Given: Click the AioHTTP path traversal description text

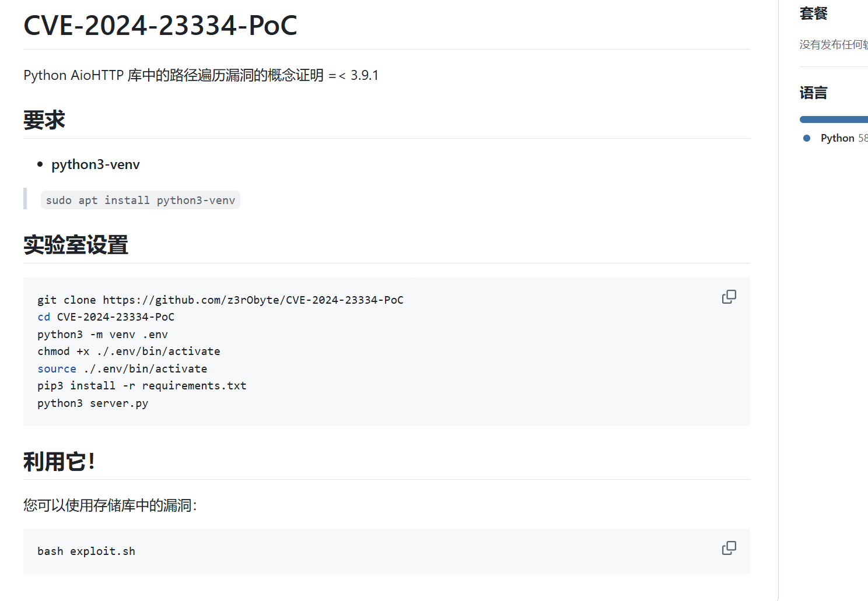Looking at the screenshot, I should [201, 76].
